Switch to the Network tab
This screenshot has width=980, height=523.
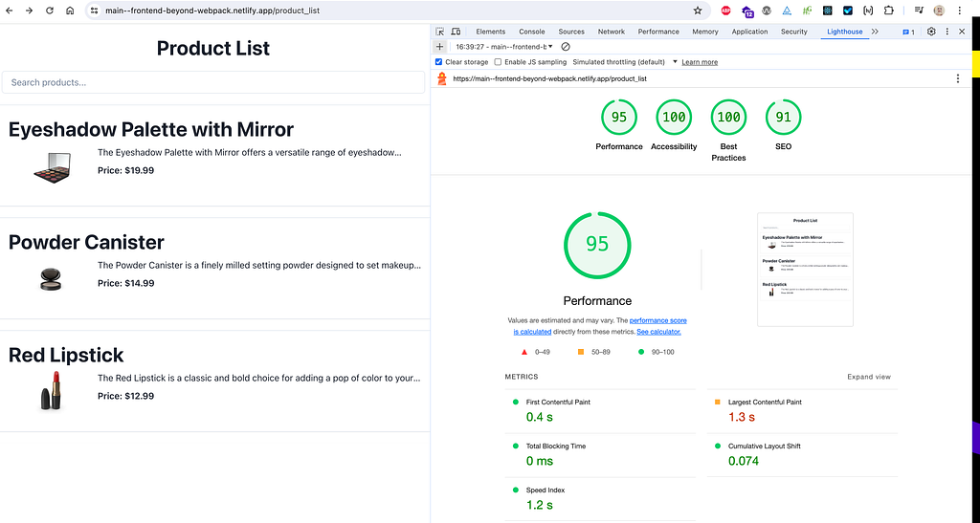[x=611, y=32]
